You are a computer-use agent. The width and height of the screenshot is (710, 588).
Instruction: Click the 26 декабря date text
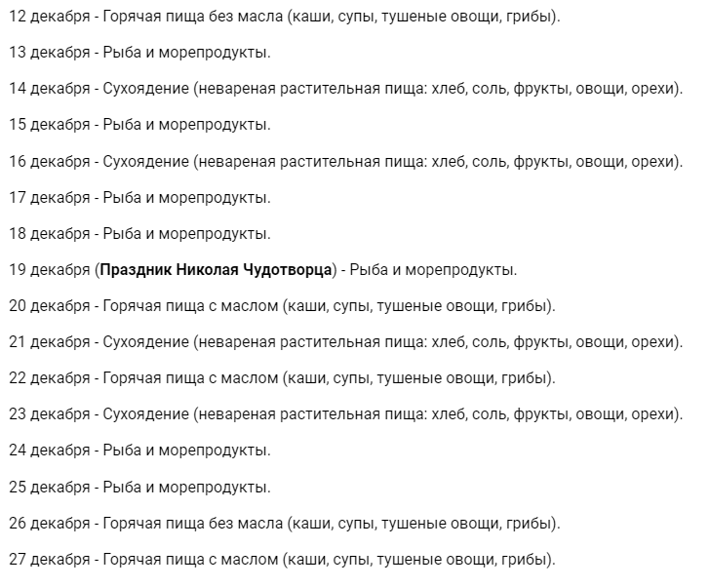[x=50, y=524]
